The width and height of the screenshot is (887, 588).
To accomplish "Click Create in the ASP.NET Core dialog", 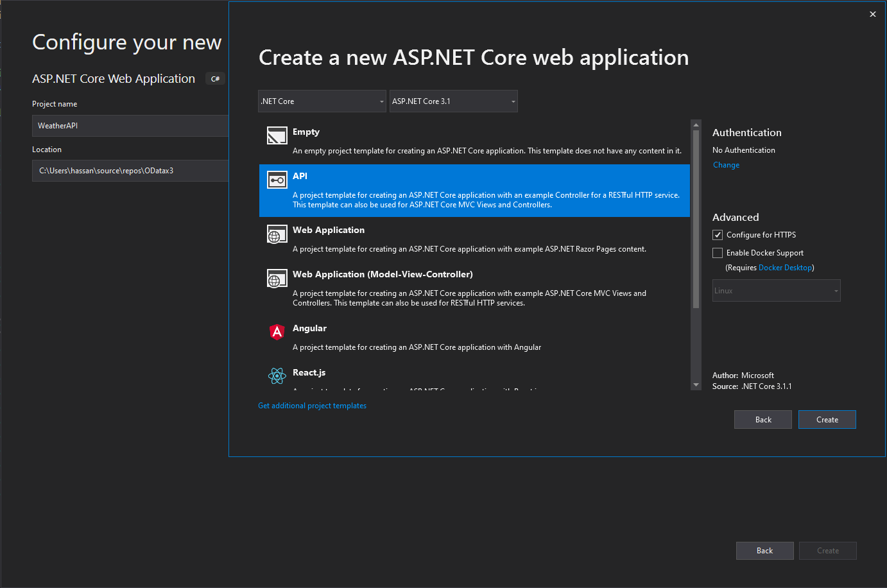I will (x=827, y=420).
